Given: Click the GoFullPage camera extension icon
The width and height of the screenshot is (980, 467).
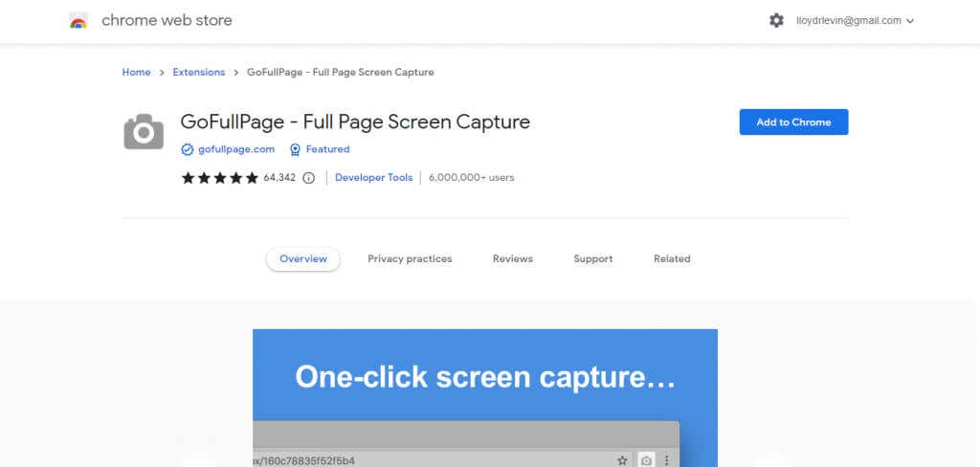Looking at the screenshot, I should click(144, 131).
